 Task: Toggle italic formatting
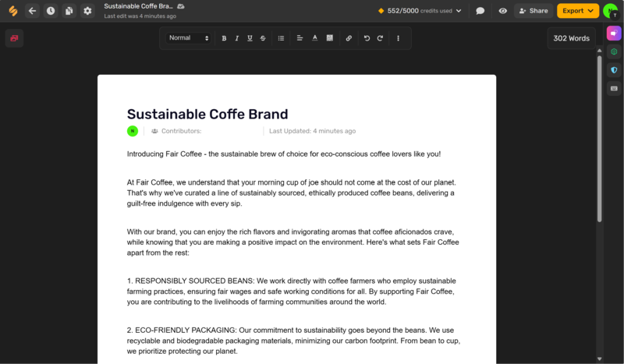tap(236, 38)
